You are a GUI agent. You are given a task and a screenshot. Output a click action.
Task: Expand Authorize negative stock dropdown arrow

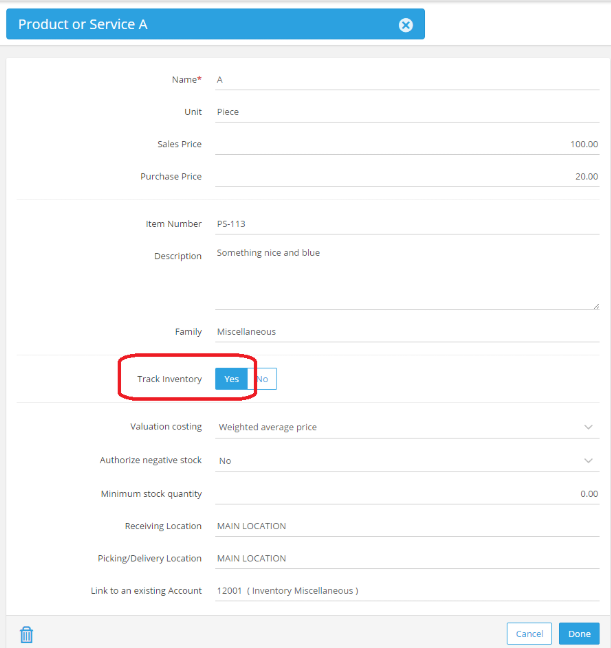(588, 460)
